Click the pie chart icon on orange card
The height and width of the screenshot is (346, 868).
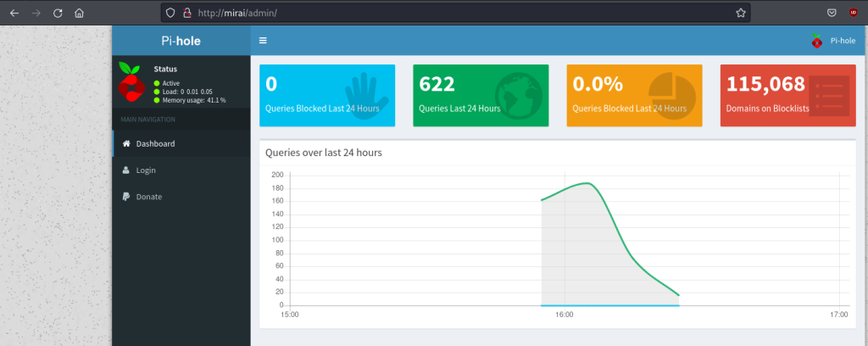[672, 95]
